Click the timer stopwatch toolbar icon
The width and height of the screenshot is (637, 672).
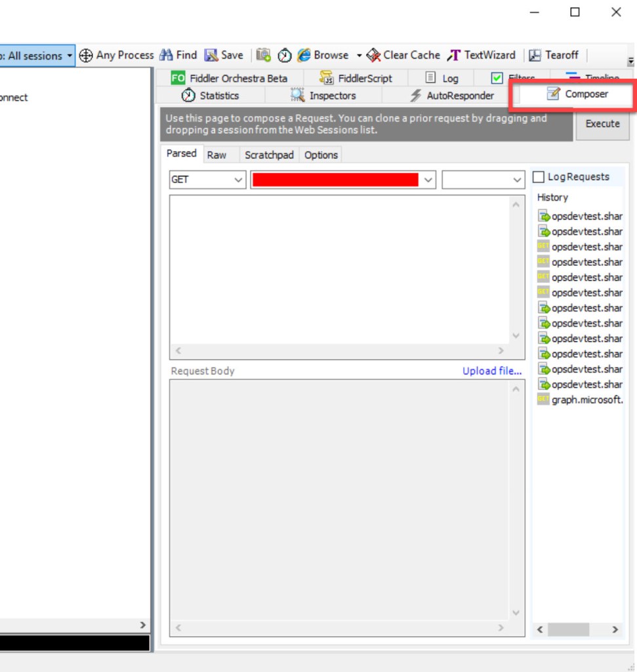(285, 56)
